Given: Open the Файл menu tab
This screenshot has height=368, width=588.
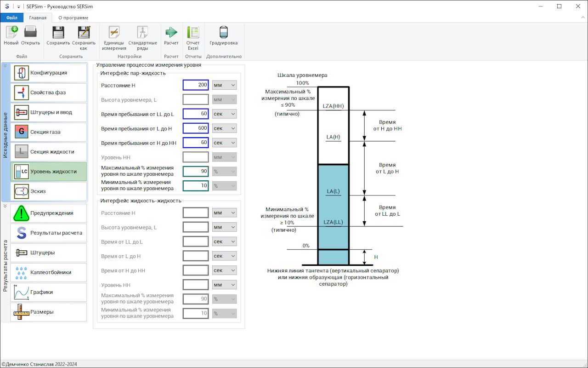Looking at the screenshot, I should [x=12, y=17].
